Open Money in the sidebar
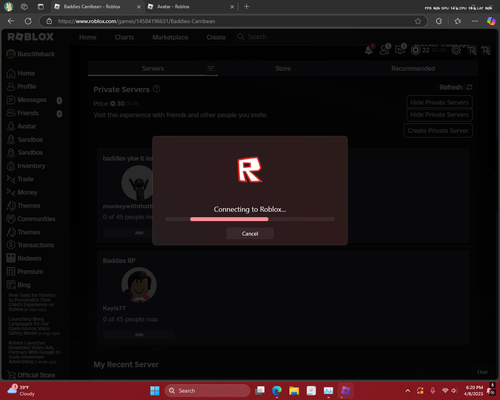The image size is (500, 400). point(22,192)
